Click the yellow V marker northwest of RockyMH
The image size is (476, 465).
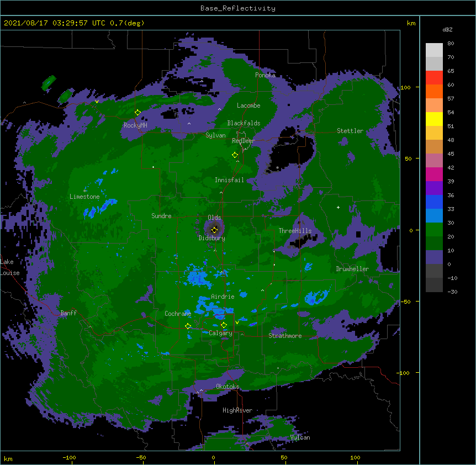click(97, 102)
